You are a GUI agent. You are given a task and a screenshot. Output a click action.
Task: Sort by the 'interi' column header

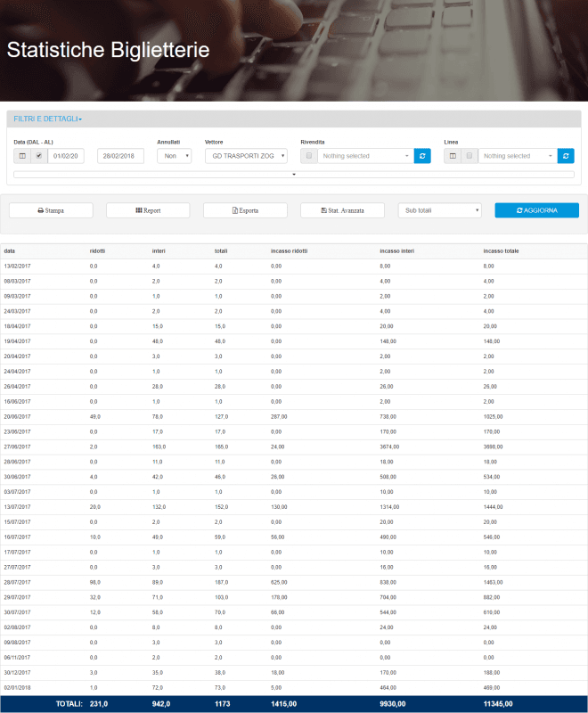point(159,251)
